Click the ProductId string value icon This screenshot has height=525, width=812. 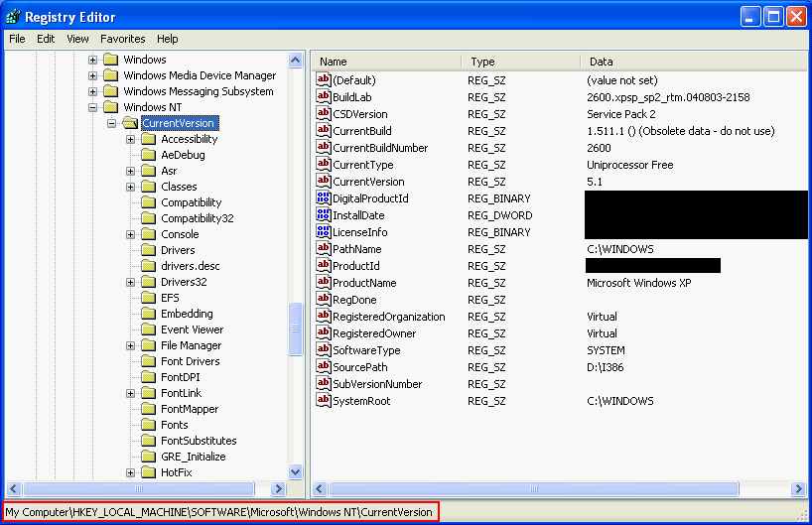324,265
